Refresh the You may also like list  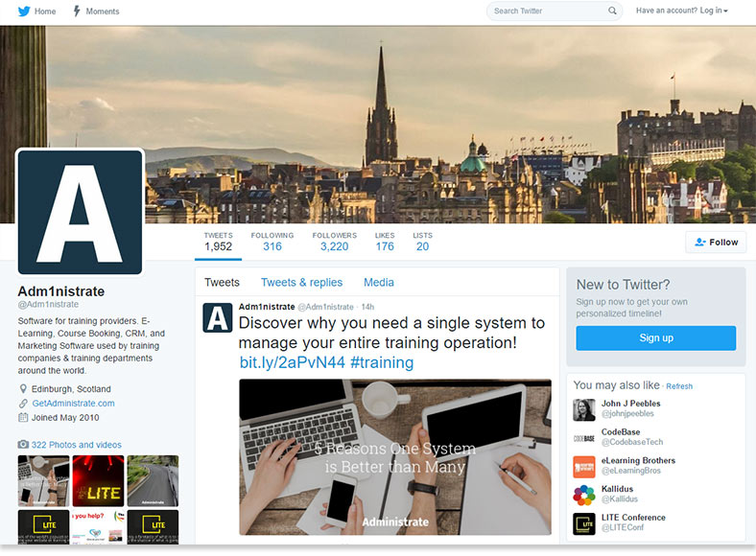pyautogui.click(x=679, y=386)
